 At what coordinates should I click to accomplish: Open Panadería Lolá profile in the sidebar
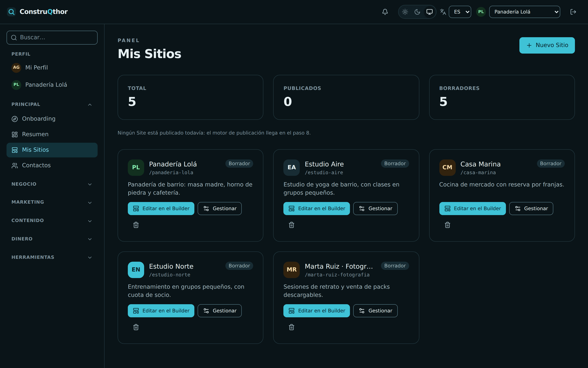(x=52, y=85)
